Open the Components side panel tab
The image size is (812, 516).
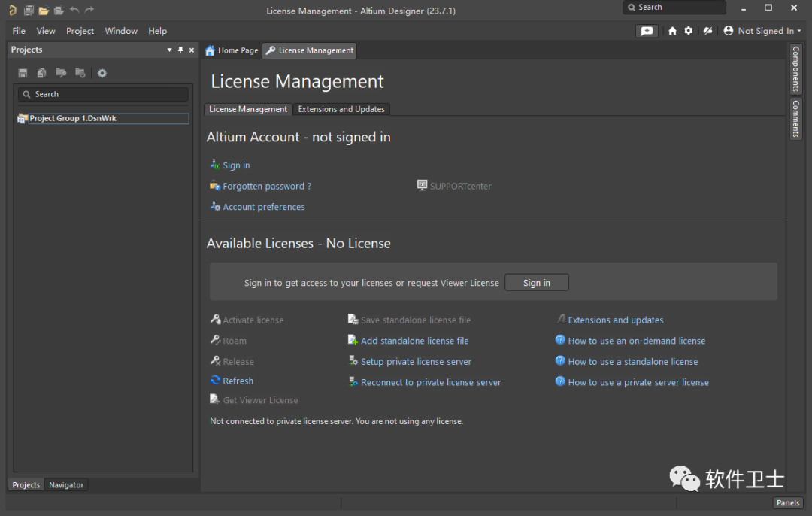796,68
